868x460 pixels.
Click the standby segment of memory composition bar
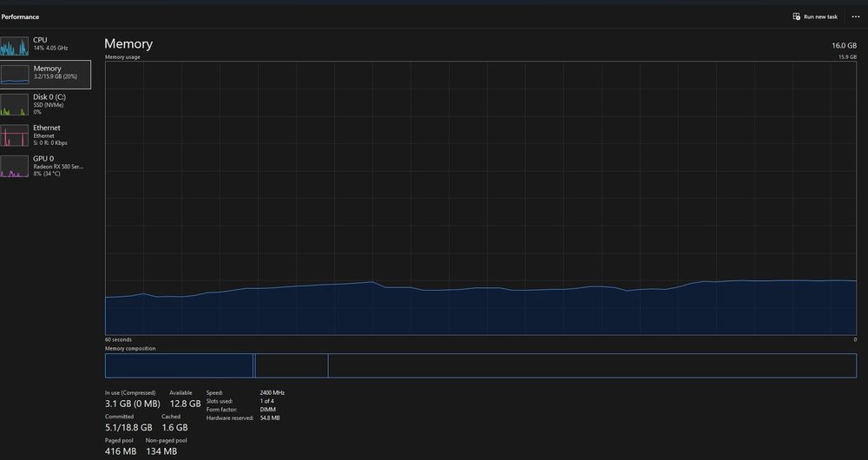(292, 365)
